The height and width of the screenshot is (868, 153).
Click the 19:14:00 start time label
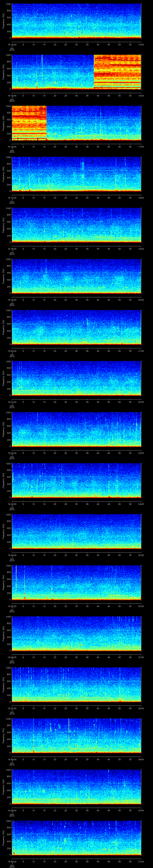[x=12, y=44]
